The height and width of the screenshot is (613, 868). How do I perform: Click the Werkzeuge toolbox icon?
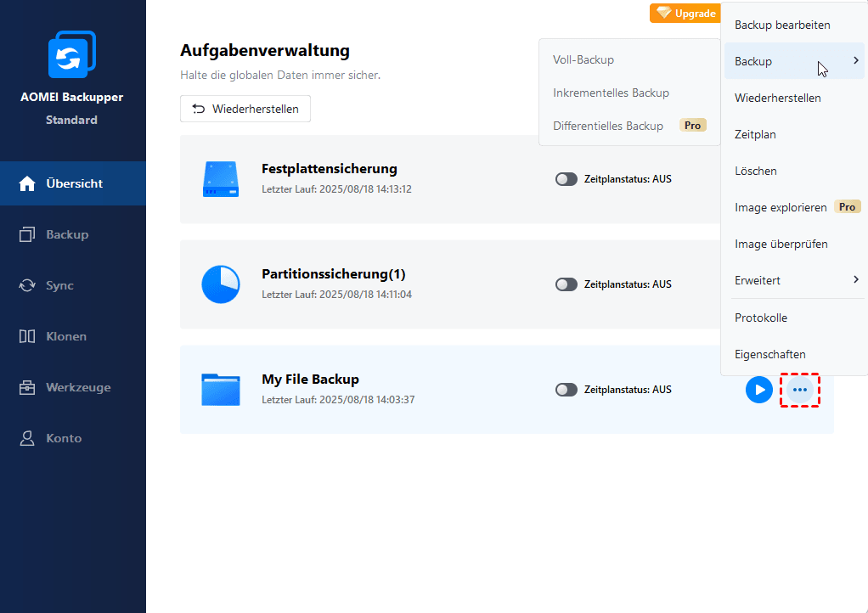pyautogui.click(x=27, y=387)
